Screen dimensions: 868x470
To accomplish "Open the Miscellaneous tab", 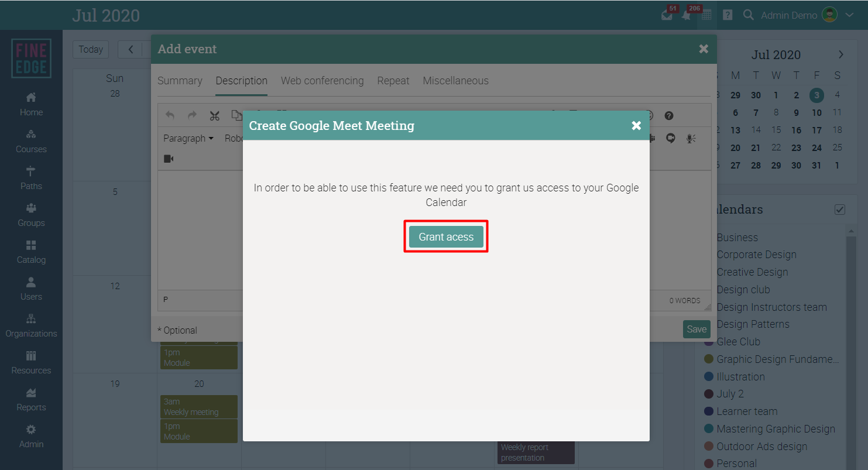I will pos(455,81).
